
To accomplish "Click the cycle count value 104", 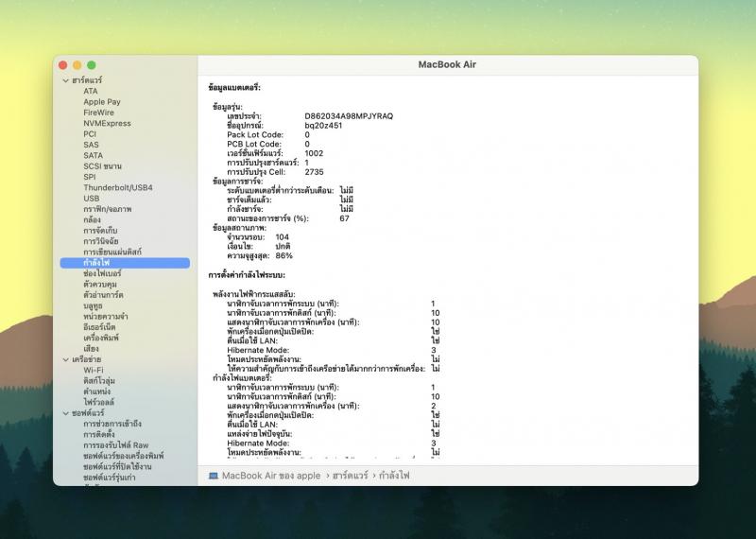I will tap(282, 237).
